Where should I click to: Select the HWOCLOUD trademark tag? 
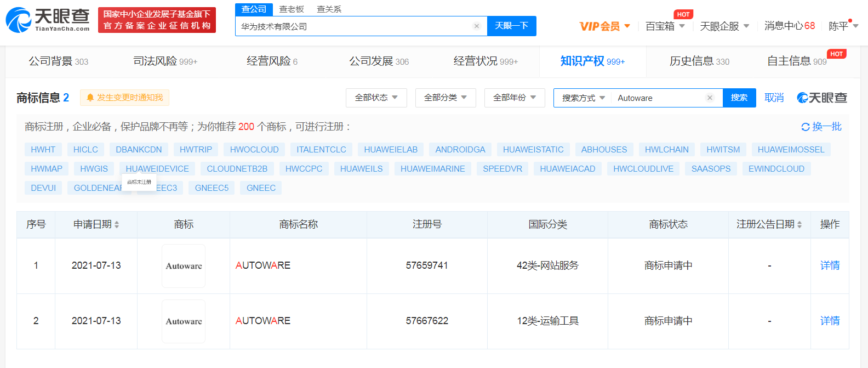(x=254, y=150)
